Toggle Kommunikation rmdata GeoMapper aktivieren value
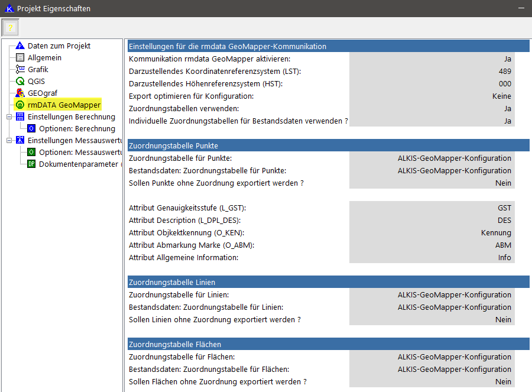Viewport: 532px width, 392px height. click(x=432, y=59)
